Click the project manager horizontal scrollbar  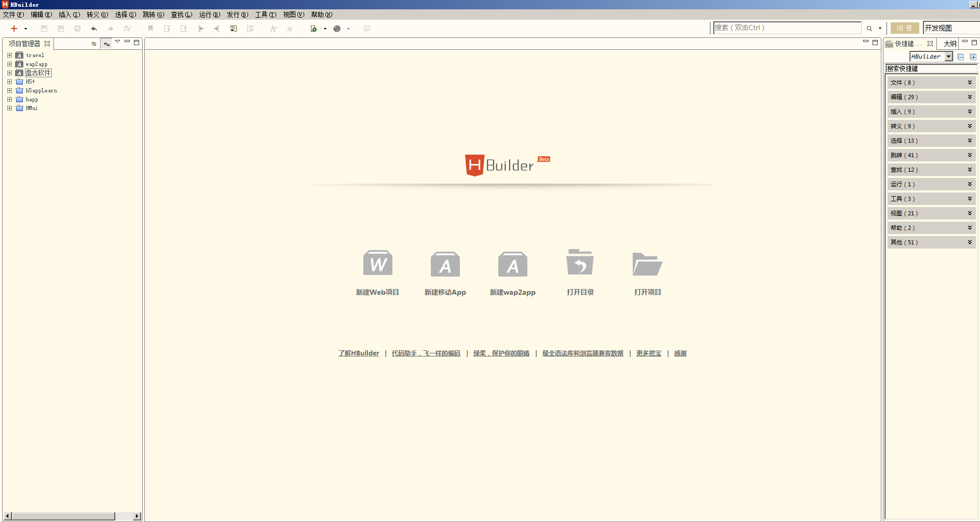(x=73, y=516)
